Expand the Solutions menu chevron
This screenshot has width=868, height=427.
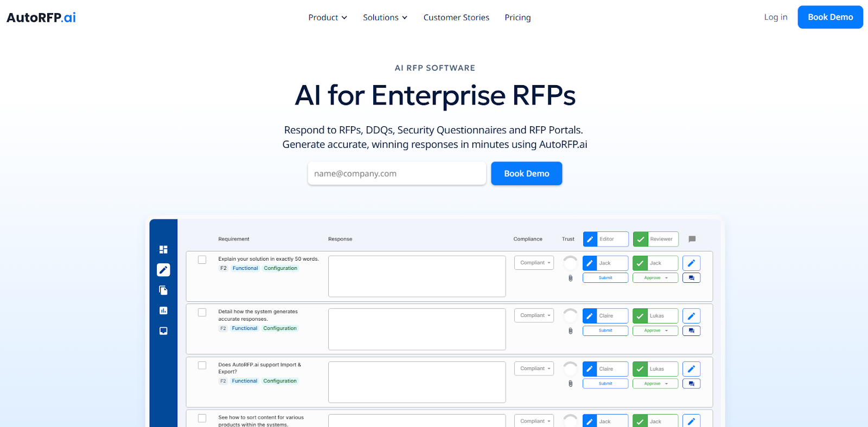404,18
